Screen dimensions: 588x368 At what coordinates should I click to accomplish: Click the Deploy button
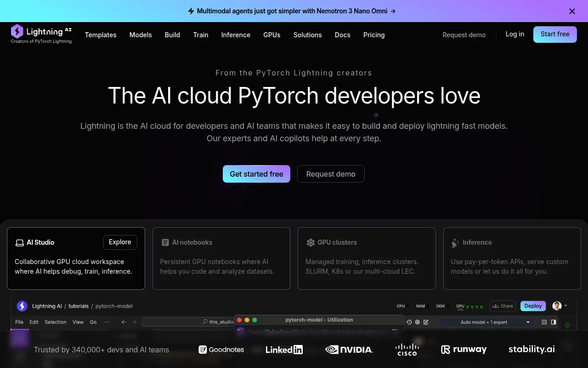pyautogui.click(x=533, y=306)
